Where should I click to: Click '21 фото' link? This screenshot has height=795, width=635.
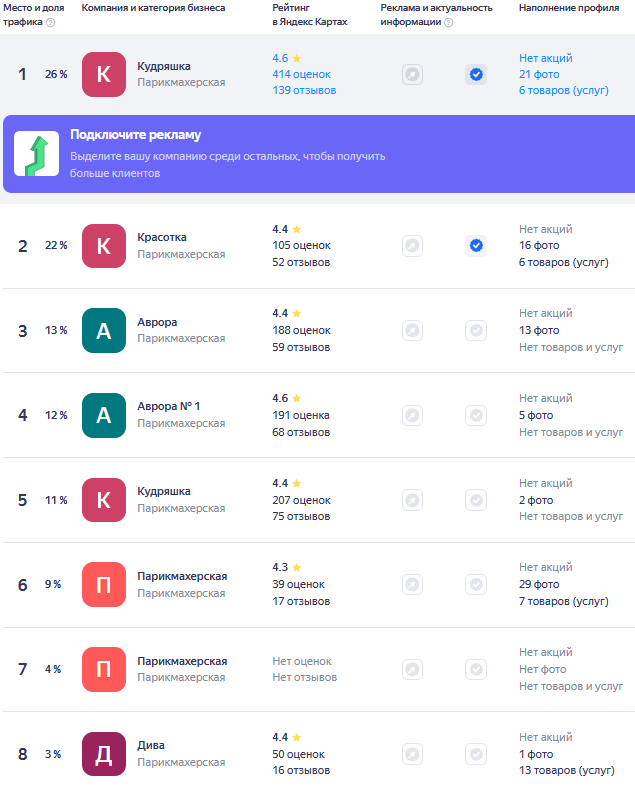539,75
